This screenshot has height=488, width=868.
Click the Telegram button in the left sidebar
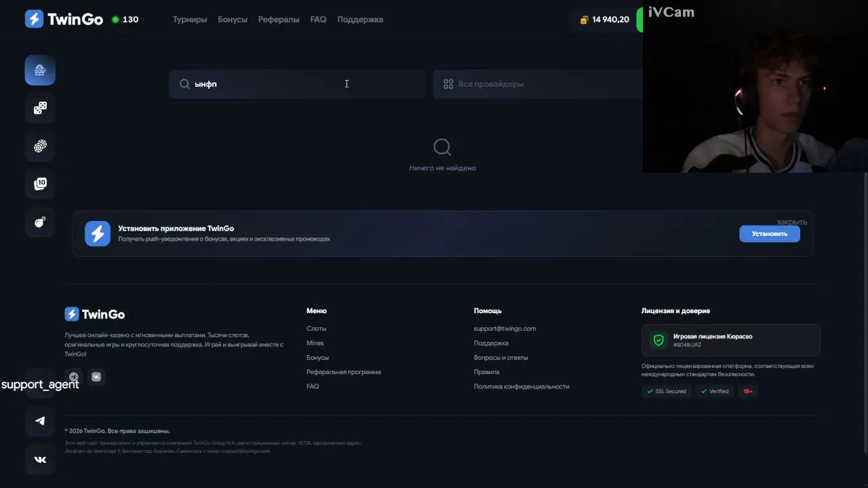[40, 421]
